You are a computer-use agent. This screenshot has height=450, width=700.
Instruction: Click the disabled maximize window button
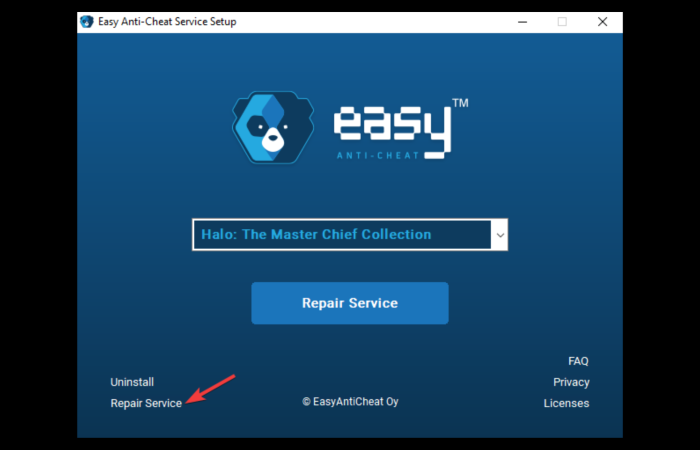[x=562, y=21]
